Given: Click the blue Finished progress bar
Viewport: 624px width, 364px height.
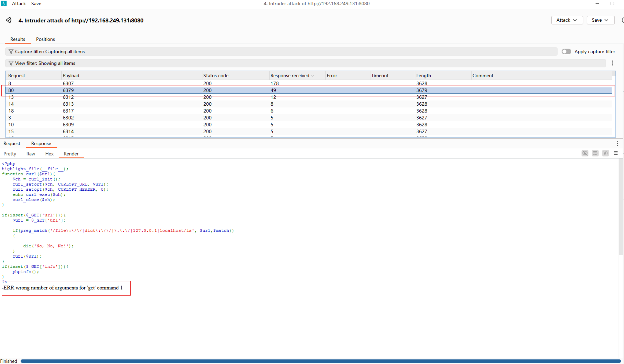Looking at the screenshot, I should [320, 361].
